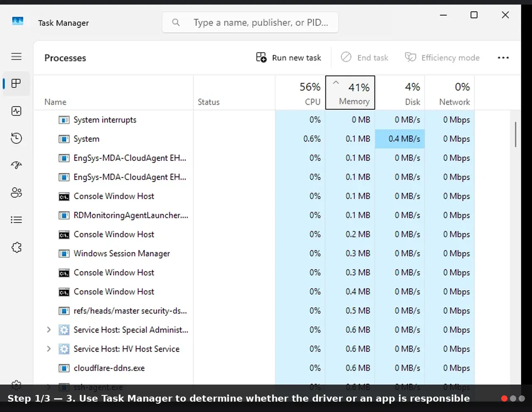This screenshot has height=412, width=532.
Task: Click the Efficiency mode button
Action: tap(442, 58)
